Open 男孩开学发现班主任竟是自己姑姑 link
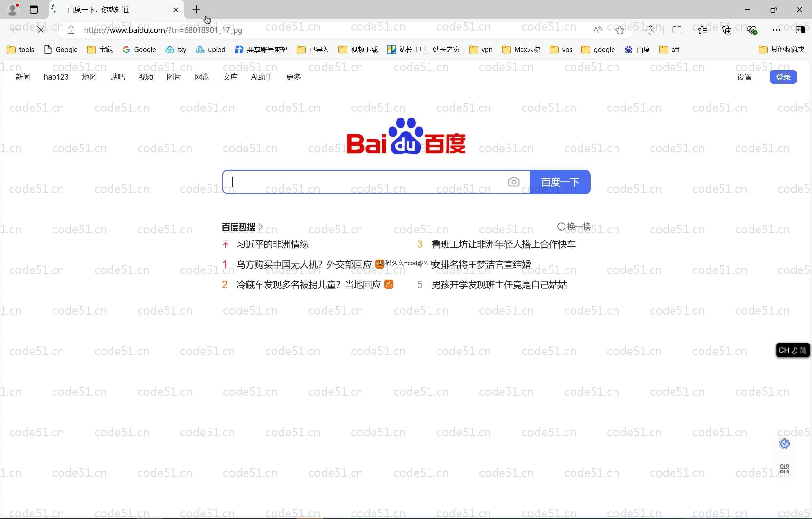This screenshot has height=519, width=812. 499,285
